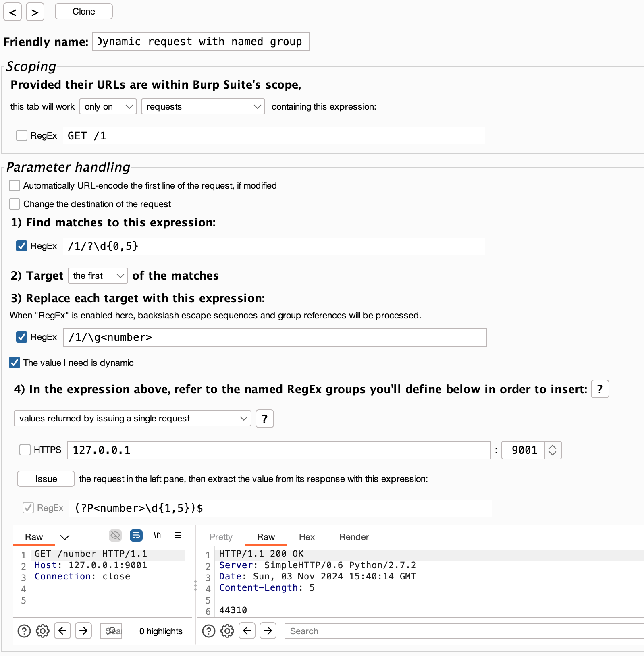Screen dimensions: 644x656
Task: Switch to the Hex response tab
Action: 307,537
